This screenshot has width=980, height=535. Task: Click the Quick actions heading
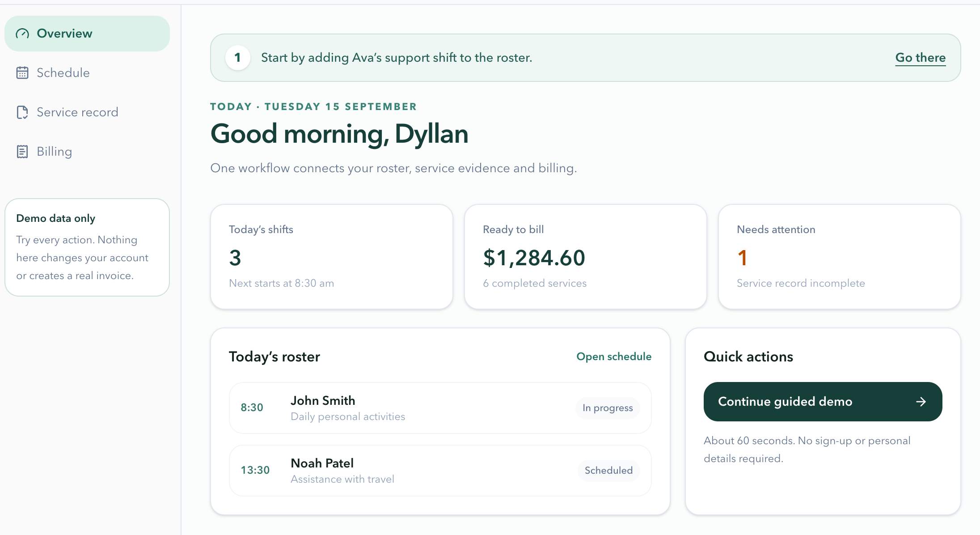point(748,357)
